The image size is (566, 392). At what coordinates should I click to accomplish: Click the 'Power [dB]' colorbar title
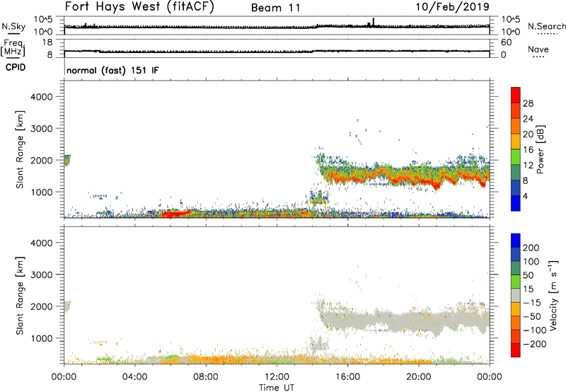(540, 149)
